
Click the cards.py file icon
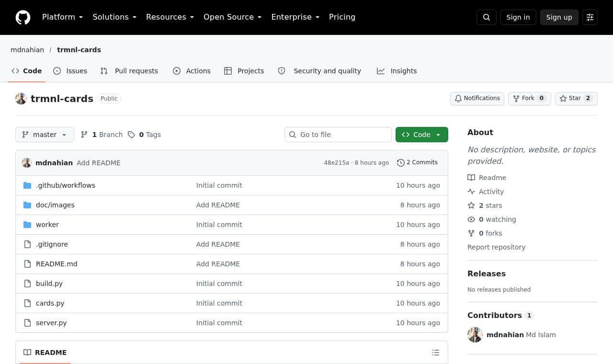27,303
